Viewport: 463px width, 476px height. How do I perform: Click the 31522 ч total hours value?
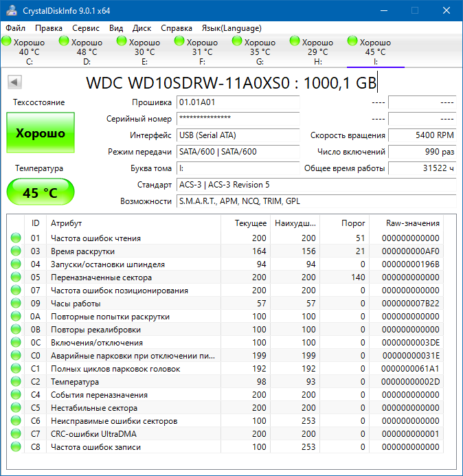coord(422,168)
